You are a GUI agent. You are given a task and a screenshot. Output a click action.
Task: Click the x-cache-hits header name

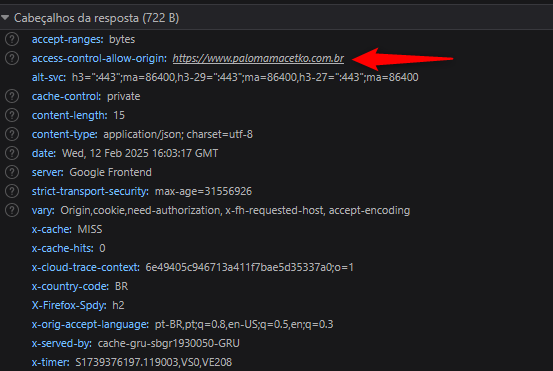[x=63, y=249]
